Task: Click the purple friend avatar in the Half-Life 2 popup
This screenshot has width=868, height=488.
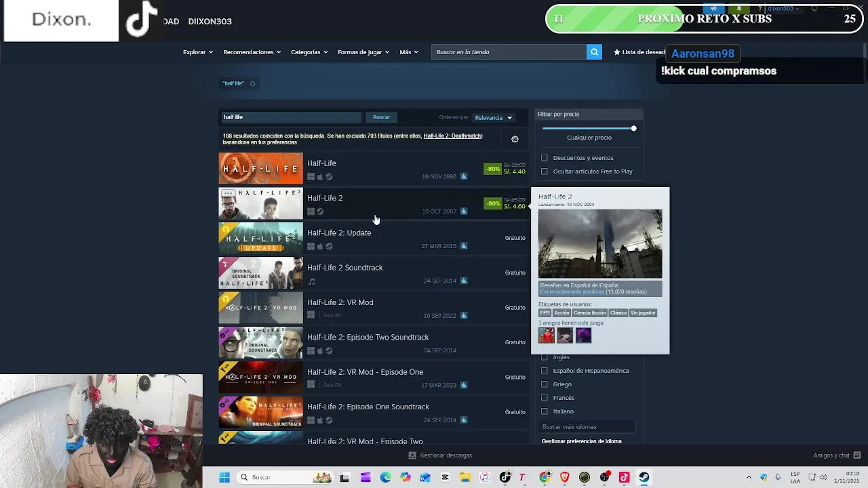Action: point(583,335)
